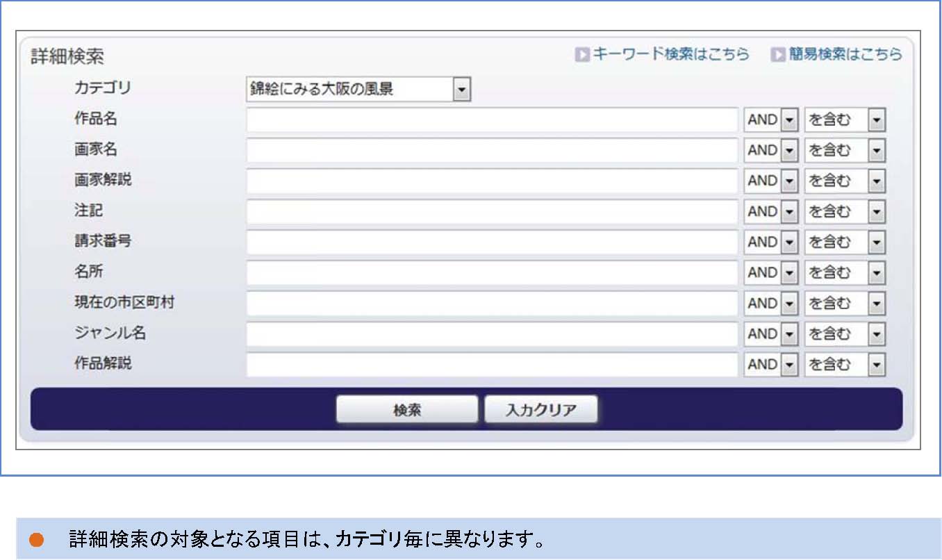Viewport: 942px width, 560px height.
Task: Open the カテゴリ dropdown list
Action: pyautogui.click(x=358, y=89)
